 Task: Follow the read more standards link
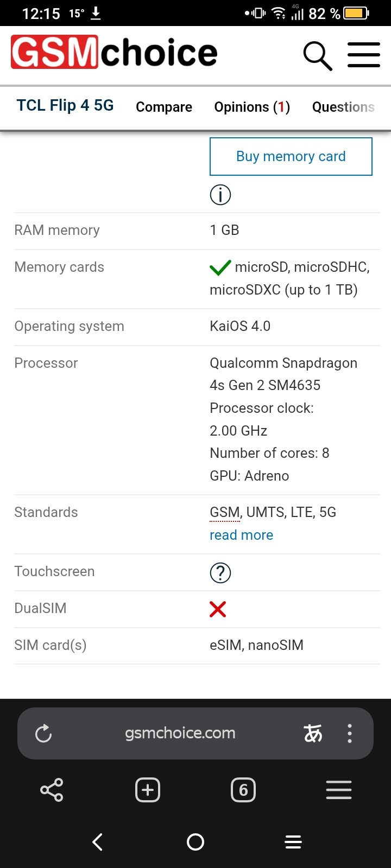[241, 535]
